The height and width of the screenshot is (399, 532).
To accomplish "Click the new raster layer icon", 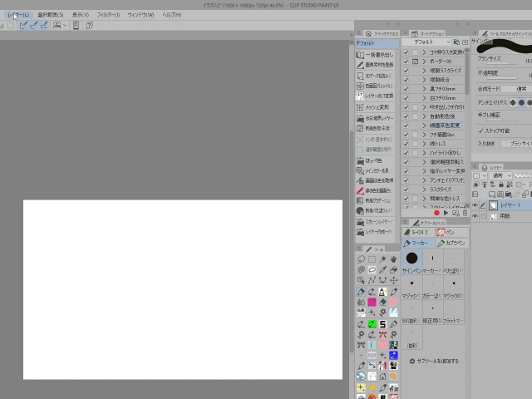I will tap(491, 195).
